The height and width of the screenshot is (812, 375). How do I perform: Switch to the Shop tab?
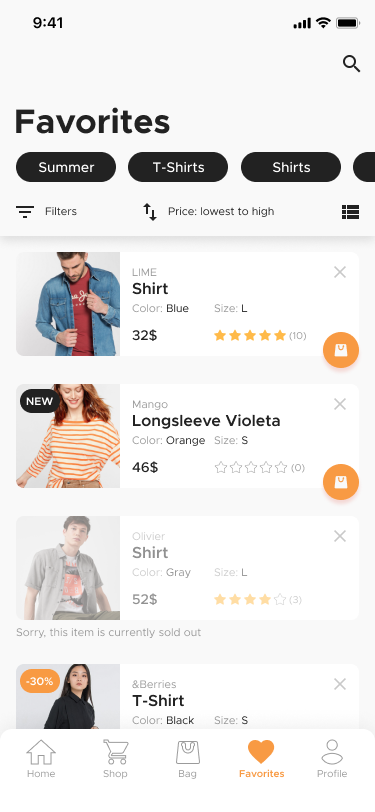[x=115, y=759]
